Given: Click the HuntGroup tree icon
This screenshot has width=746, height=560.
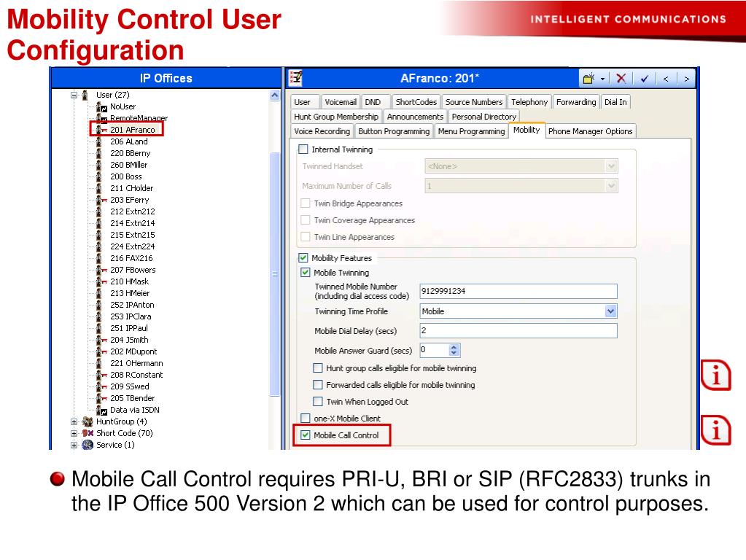Looking at the screenshot, I should tap(87, 421).
